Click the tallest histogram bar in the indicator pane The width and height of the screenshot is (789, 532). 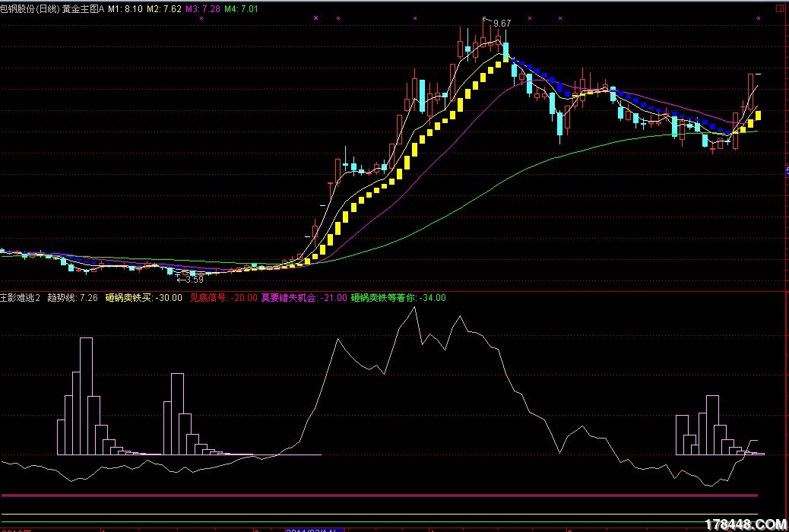87,396
